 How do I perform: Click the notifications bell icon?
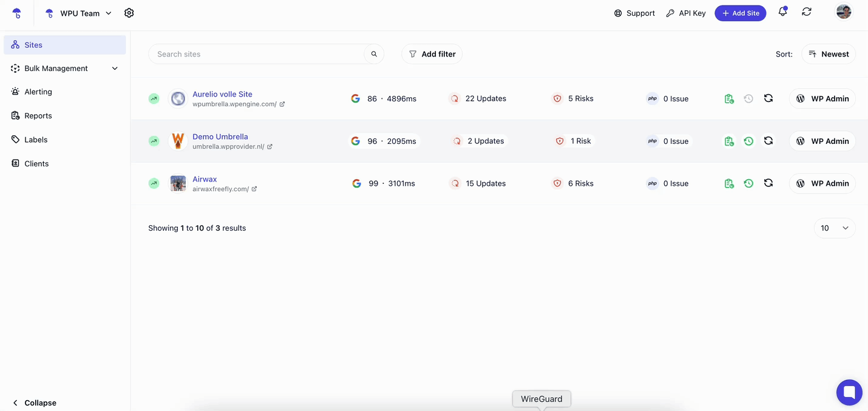point(782,12)
